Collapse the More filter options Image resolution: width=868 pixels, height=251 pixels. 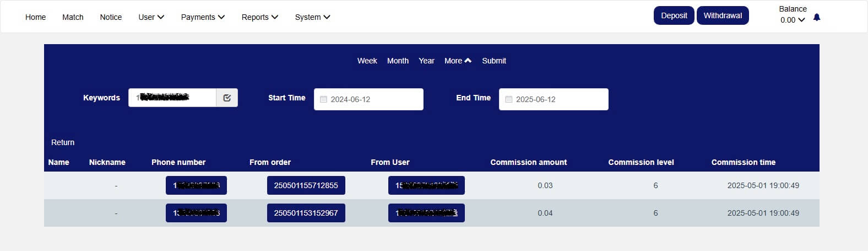pos(458,61)
